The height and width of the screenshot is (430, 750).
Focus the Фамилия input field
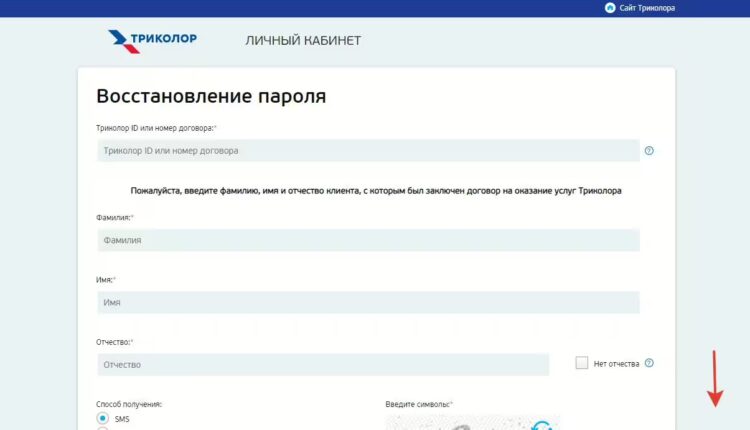point(368,240)
